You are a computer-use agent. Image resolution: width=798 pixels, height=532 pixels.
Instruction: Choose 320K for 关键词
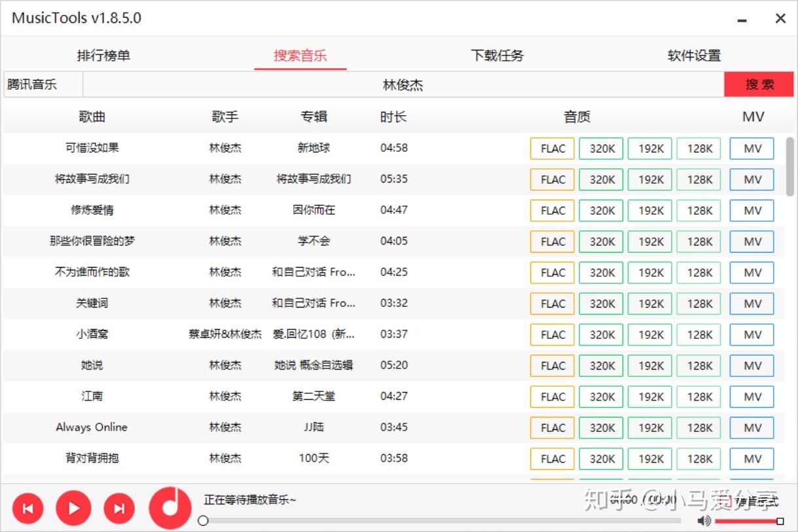601,304
